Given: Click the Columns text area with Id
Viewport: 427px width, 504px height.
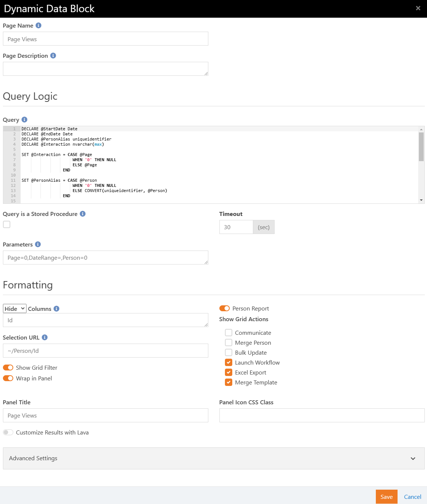Looking at the screenshot, I should point(106,320).
